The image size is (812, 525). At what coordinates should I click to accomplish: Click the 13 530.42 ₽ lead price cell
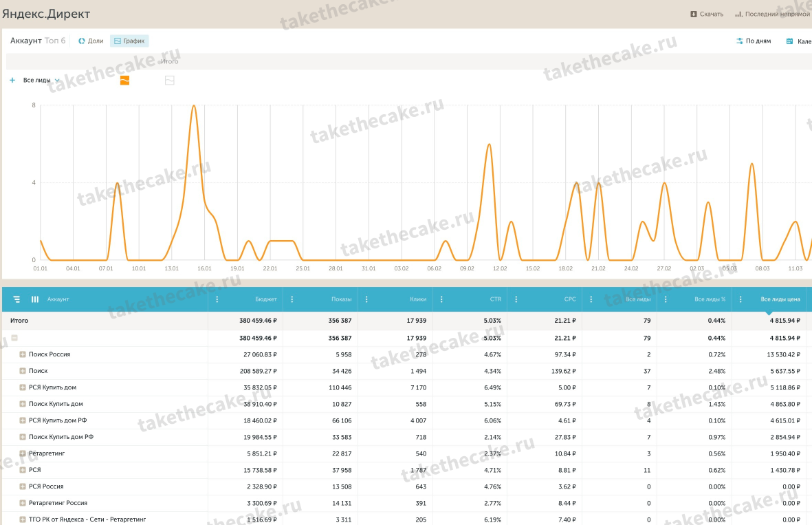pyautogui.click(x=784, y=354)
